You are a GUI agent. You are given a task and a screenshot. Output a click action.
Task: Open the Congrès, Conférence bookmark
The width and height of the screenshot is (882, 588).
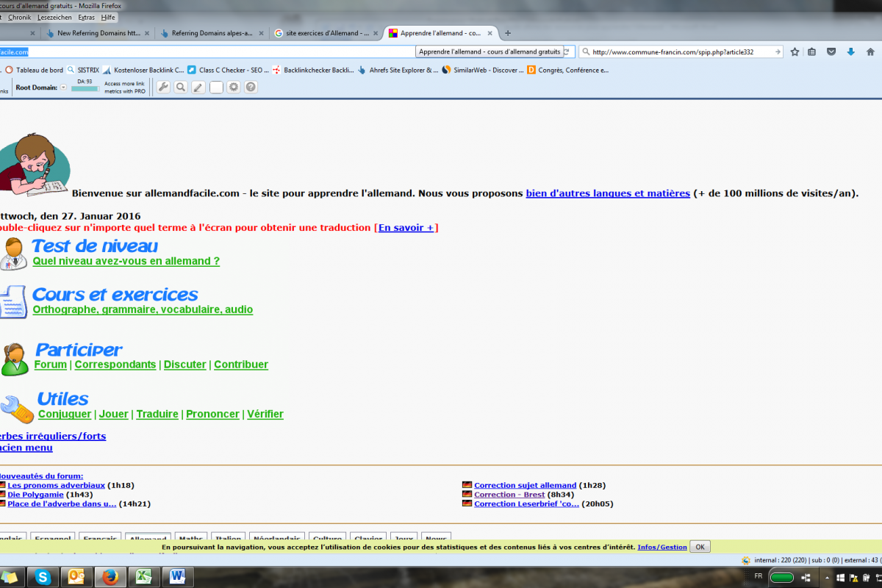568,70
